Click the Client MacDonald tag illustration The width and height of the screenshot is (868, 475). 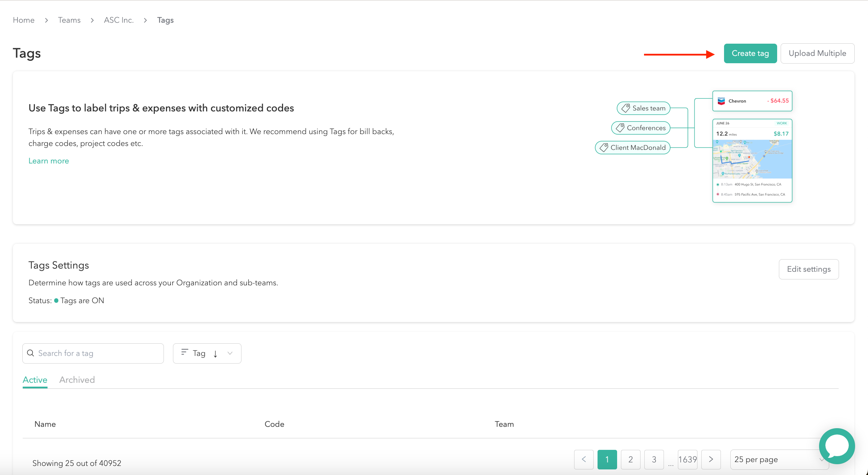633,147
